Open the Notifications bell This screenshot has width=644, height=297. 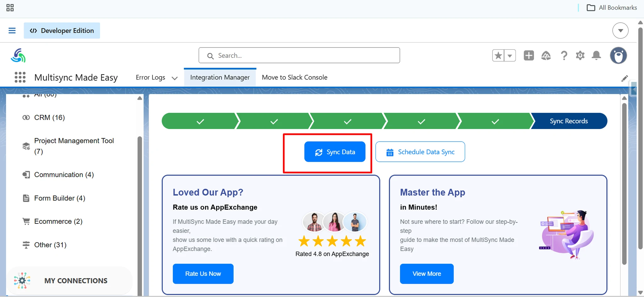[596, 55]
